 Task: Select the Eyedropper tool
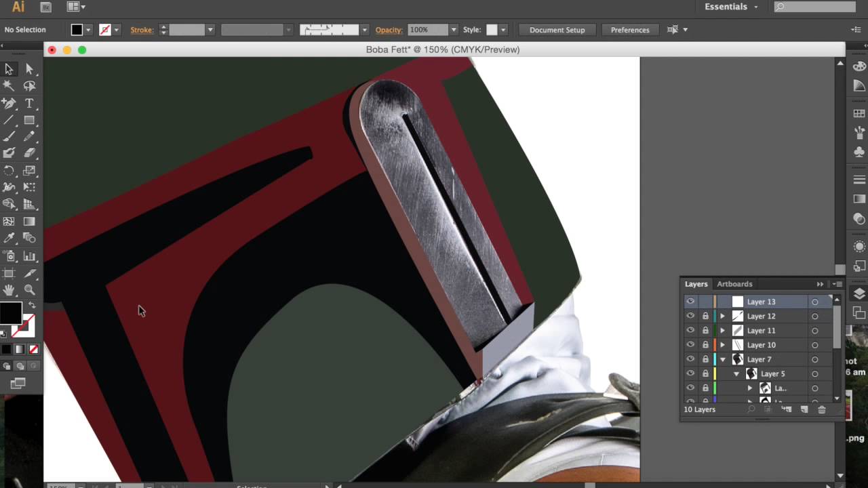click(9, 239)
